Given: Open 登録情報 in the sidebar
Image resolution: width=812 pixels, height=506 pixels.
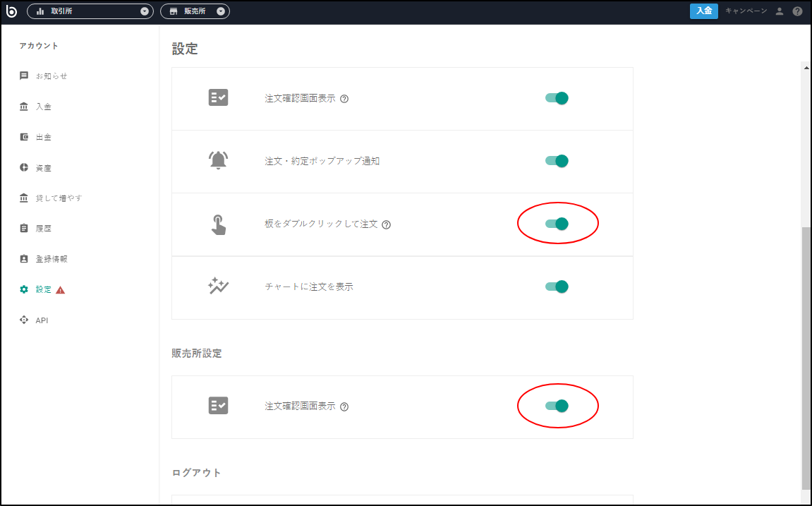Looking at the screenshot, I should point(51,259).
